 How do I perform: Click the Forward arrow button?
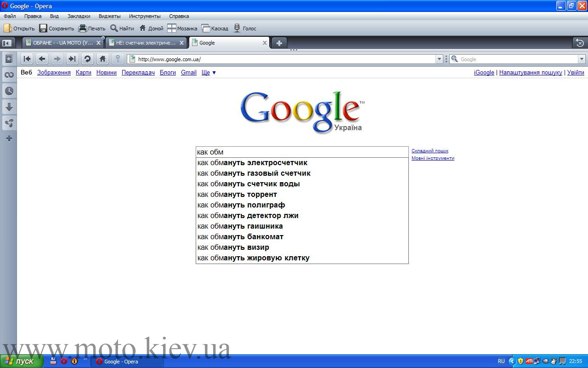pos(57,59)
